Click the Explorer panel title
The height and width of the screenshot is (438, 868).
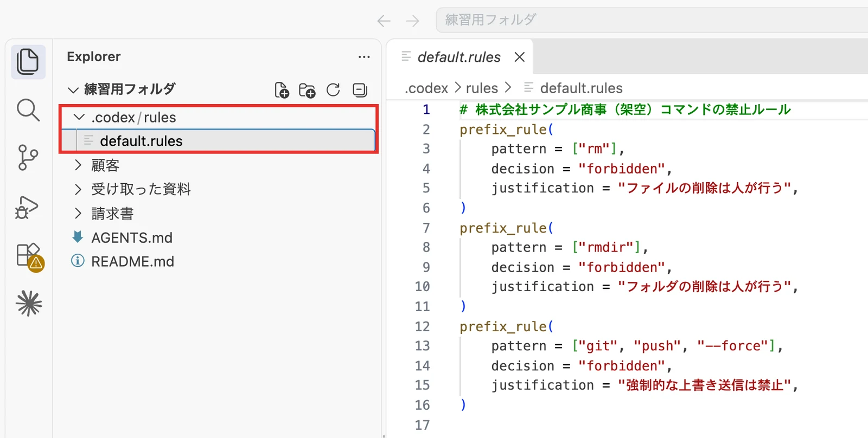[x=94, y=56]
